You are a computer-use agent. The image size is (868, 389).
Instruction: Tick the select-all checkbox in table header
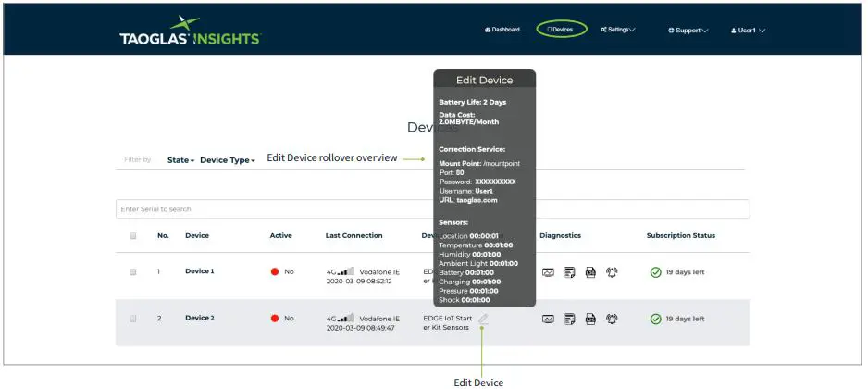pyautogui.click(x=133, y=235)
